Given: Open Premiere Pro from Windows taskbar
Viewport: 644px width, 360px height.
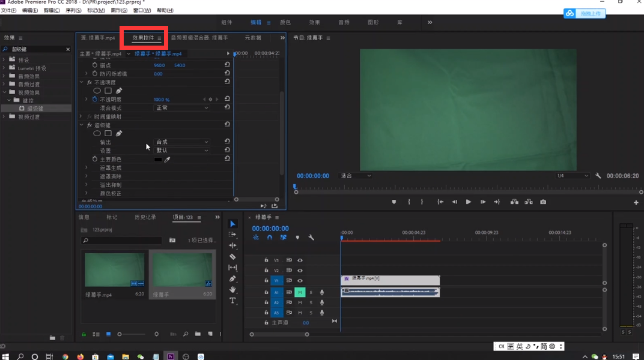Looking at the screenshot, I should (171, 356).
